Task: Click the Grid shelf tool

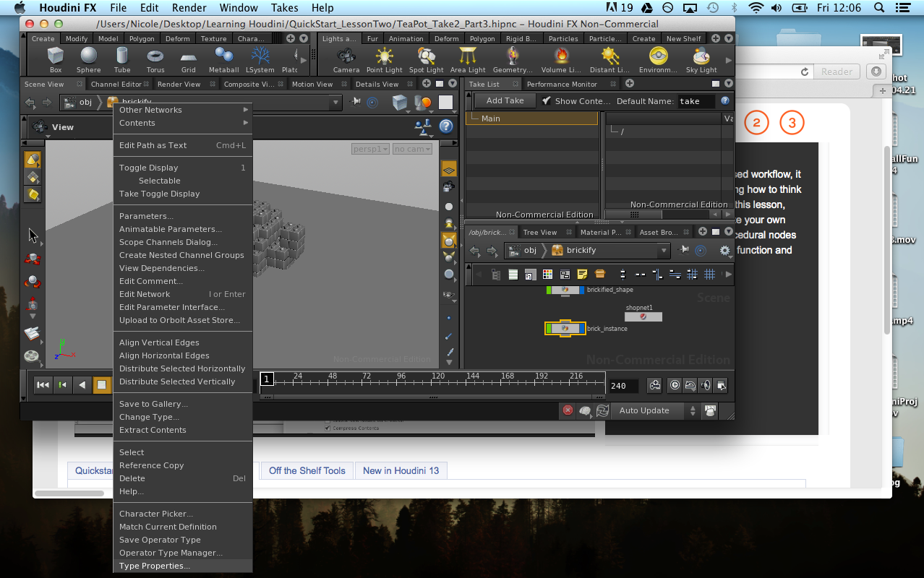Action: 189,59
